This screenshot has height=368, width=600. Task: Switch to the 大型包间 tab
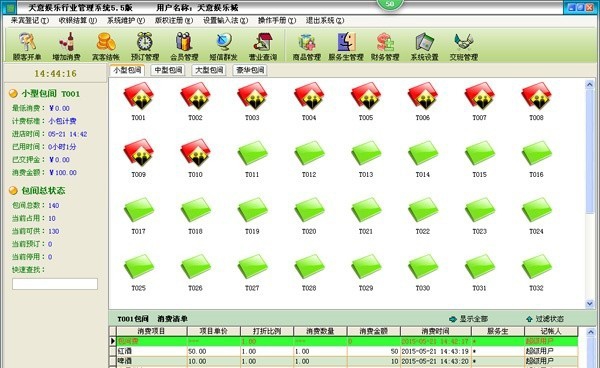[x=209, y=70]
